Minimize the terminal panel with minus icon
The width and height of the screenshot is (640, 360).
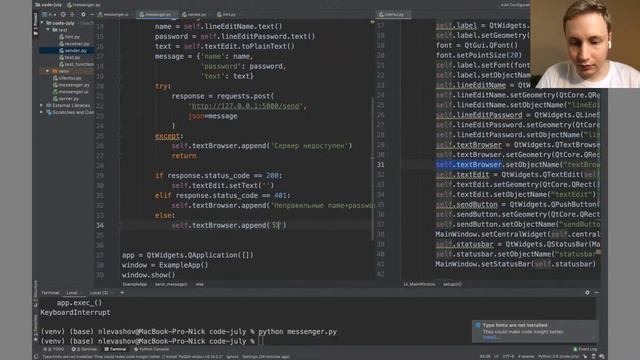pyautogui.click(x=596, y=293)
